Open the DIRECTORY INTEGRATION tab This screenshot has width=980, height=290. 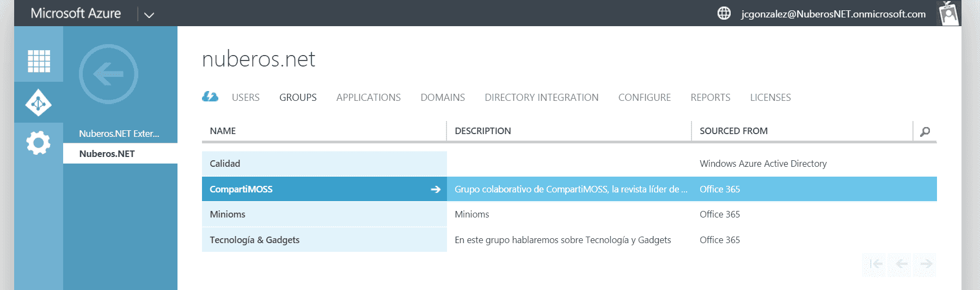[x=542, y=98]
